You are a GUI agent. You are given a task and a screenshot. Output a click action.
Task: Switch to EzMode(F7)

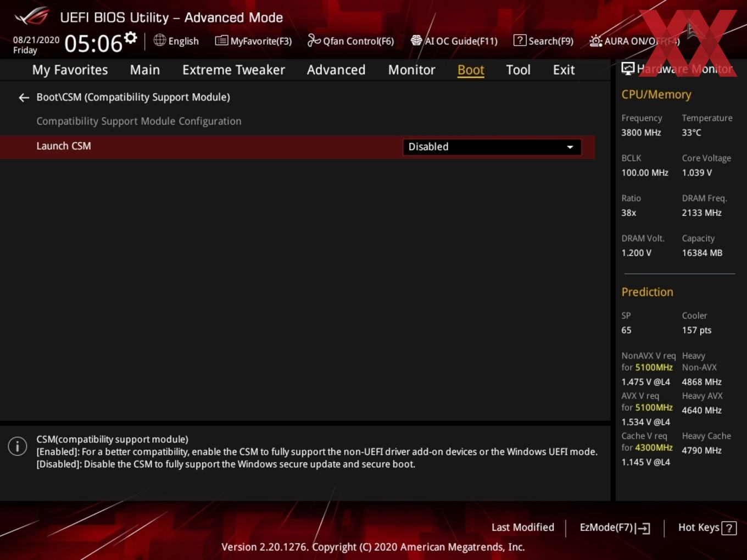(615, 528)
